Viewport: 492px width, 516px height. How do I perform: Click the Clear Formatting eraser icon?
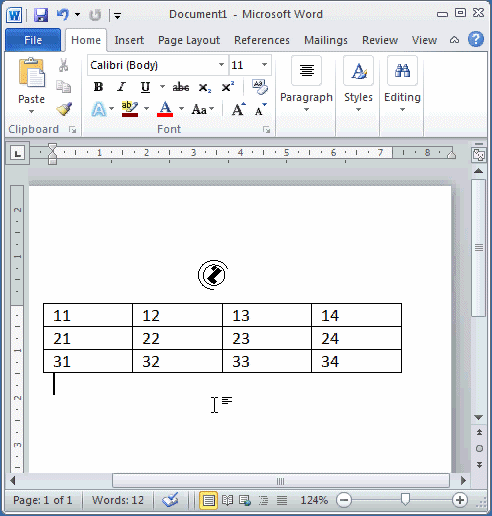coord(260,87)
